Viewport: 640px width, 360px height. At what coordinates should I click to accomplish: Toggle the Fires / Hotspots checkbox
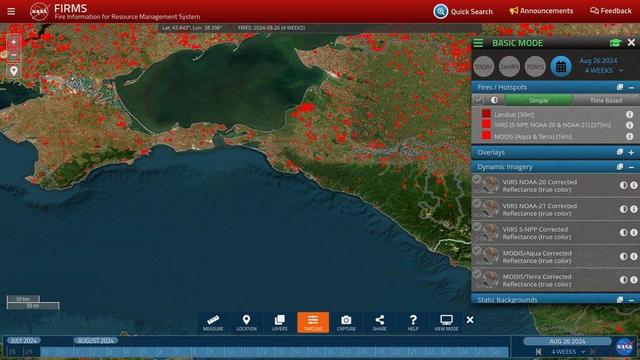point(478,100)
